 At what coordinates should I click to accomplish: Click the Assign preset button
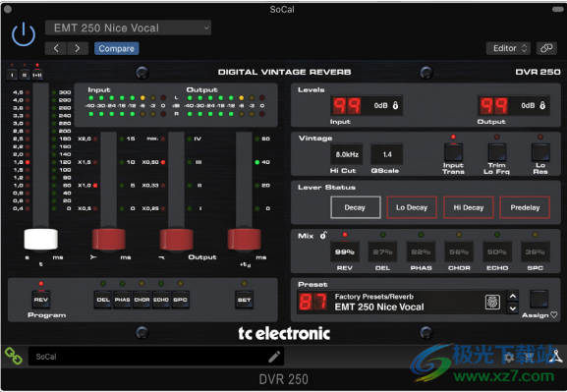(539, 299)
